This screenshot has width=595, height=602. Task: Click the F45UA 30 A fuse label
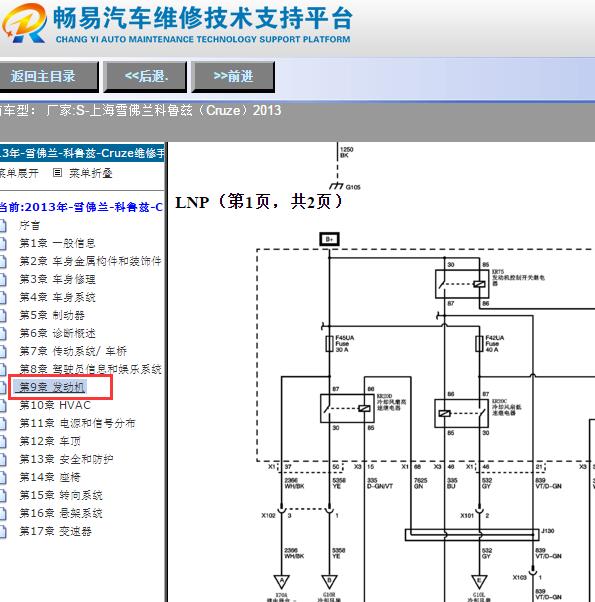pos(344,344)
